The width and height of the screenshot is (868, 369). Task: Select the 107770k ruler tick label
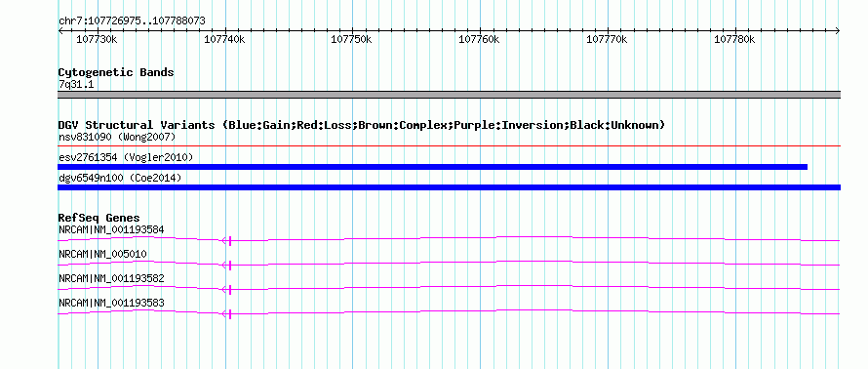pyautogui.click(x=607, y=39)
